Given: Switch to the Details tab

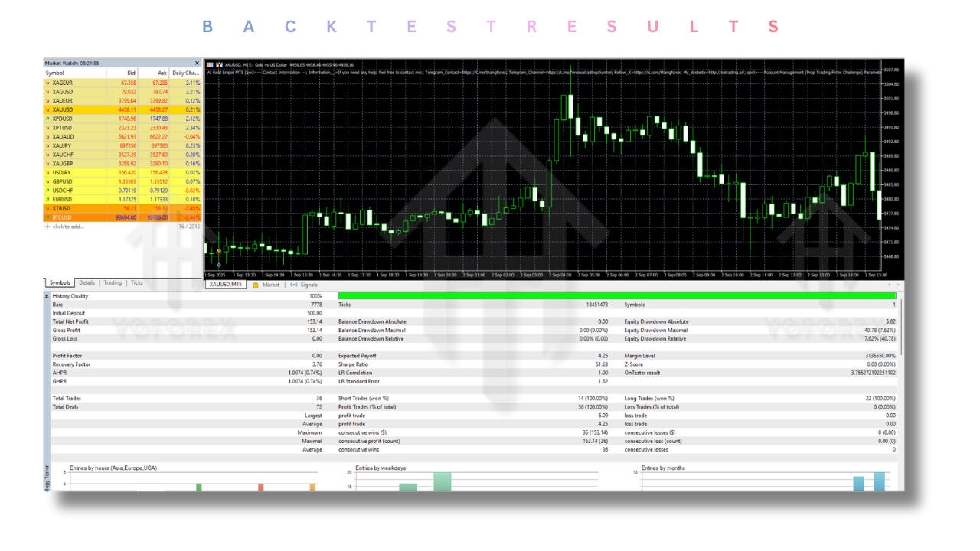Looking at the screenshot, I should coord(87,282).
